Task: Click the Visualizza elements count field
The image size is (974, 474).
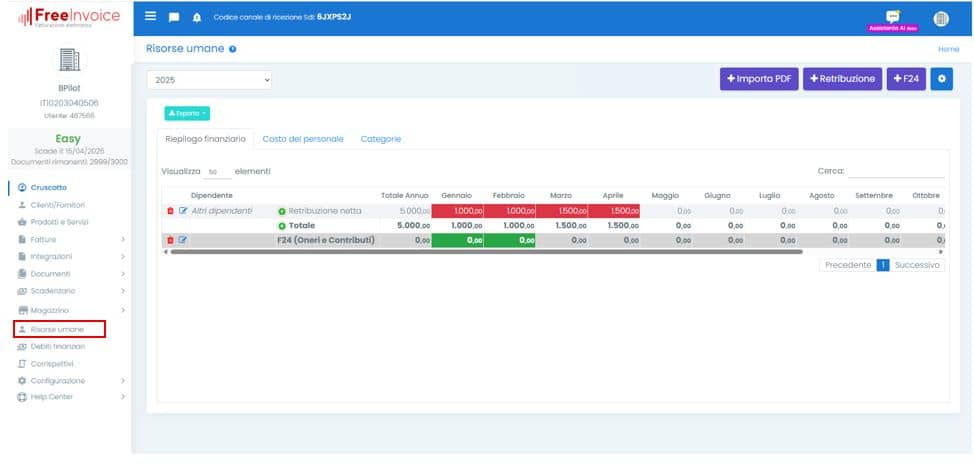Action: pyautogui.click(x=217, y=171)
